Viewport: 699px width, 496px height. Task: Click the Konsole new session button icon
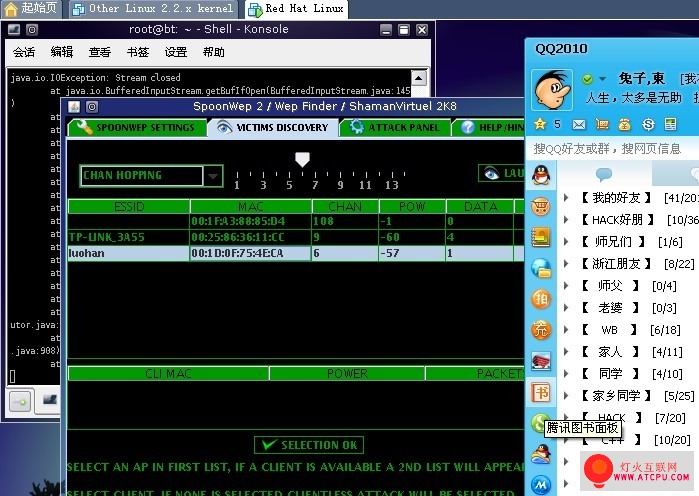click(x=20, y=402)
